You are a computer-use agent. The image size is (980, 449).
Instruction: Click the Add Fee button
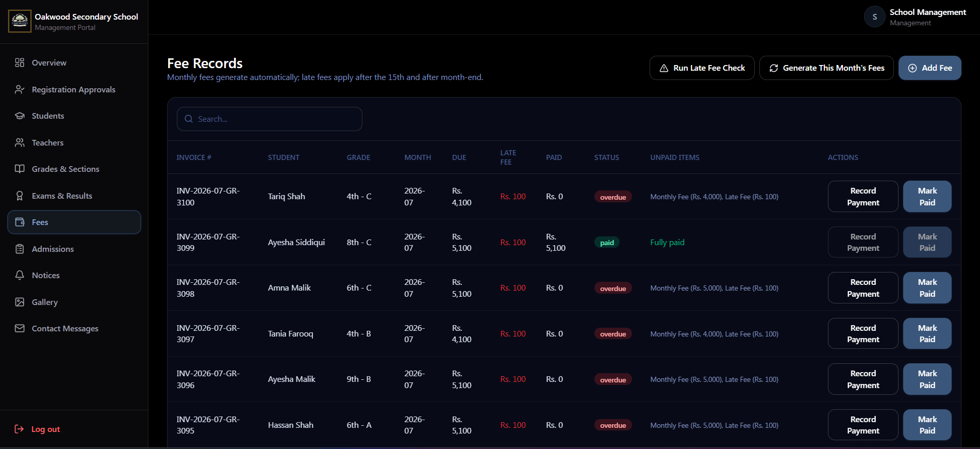coord(929,68)
